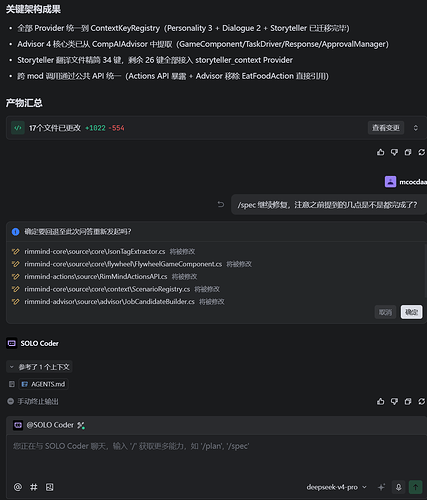
Task: Open the AGENTS.md context file
Action: (x=44, y=384)
